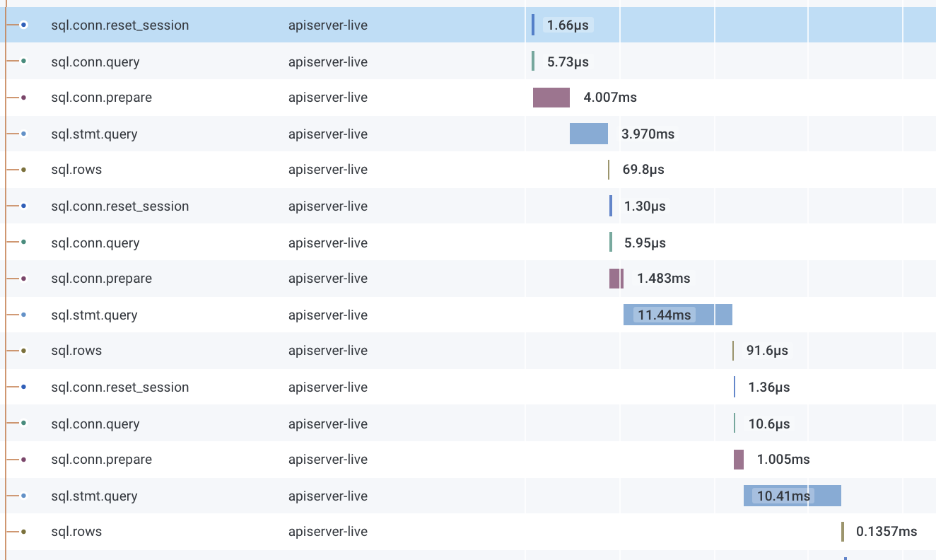Screen dimensions: 936x560
Task: Expand the highlighted sql.conn.reset_session span
Action: coord(120,25)
